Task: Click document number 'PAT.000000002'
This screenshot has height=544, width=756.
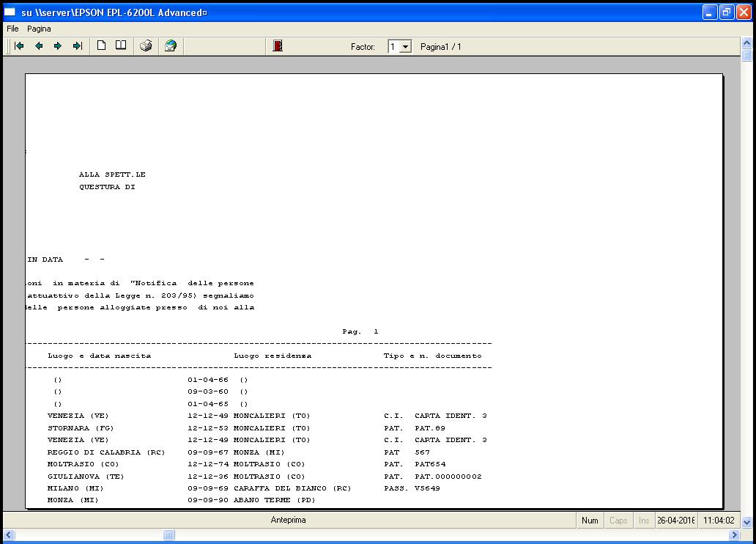Action: (x=448, y=477)
